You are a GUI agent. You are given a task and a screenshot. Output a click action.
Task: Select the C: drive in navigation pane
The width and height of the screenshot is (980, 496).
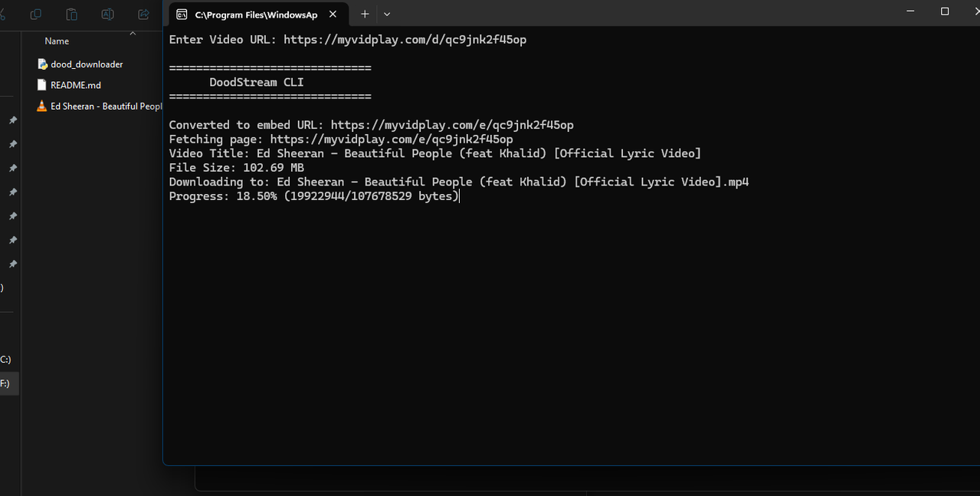(5, 360)
